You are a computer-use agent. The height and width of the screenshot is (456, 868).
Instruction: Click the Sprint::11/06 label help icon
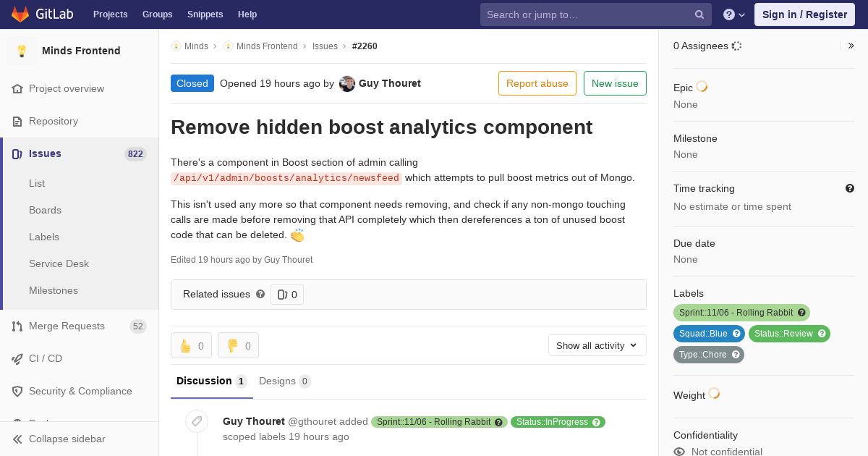pos(801,313)
